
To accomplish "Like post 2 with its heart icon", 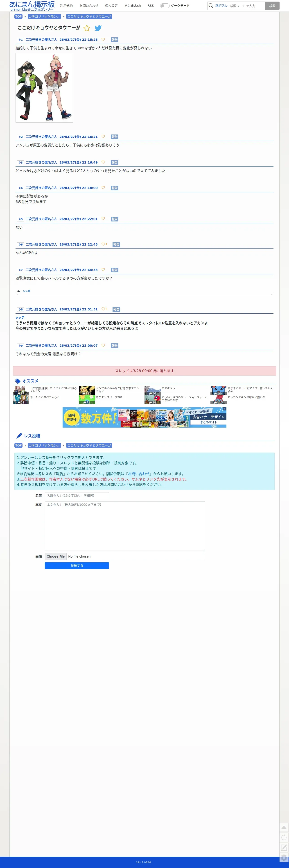I will tap(103, 137).
